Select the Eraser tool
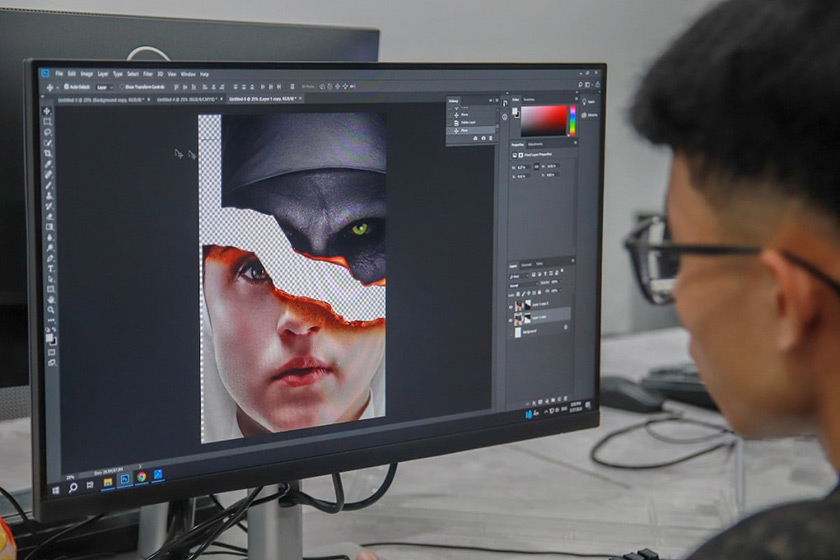This screenshot has height=560, width=840. click(x=49, y=216)
